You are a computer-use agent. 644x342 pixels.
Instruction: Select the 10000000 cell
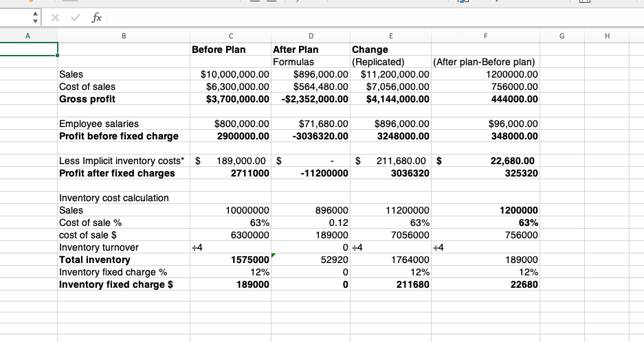coord(230,210)
